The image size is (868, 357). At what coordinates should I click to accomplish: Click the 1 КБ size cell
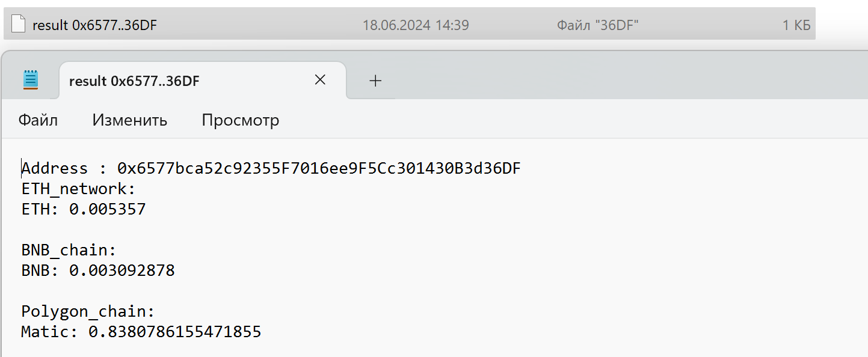tap(796, 25)
